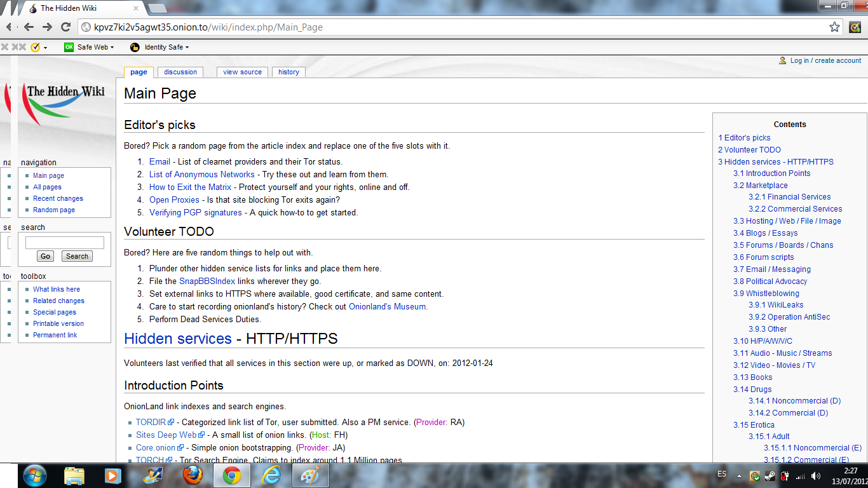Jump to 3.9.1 WikiLeaks in Contents
The image size is (868, 488).
776,305
